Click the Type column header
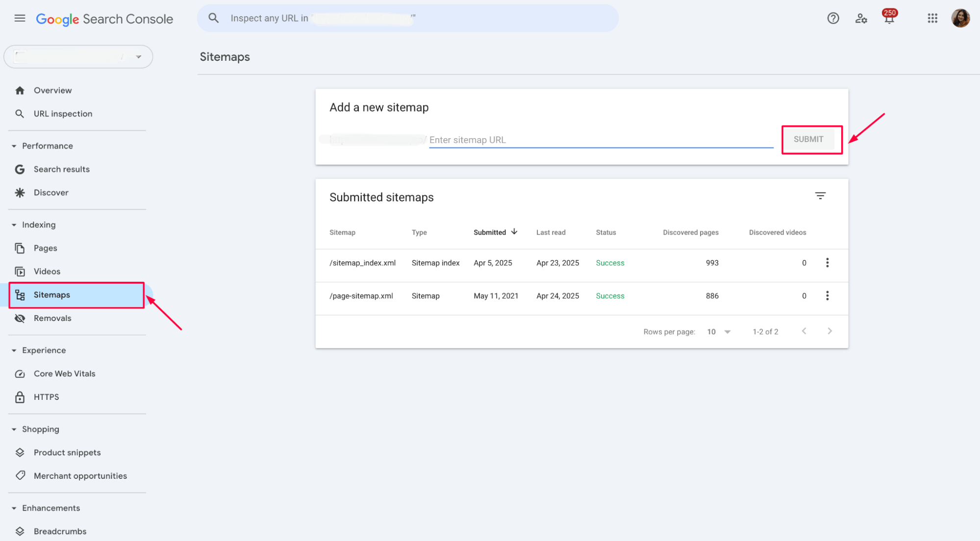The width and height of the screenshot is (980, 541). point(419,232)
